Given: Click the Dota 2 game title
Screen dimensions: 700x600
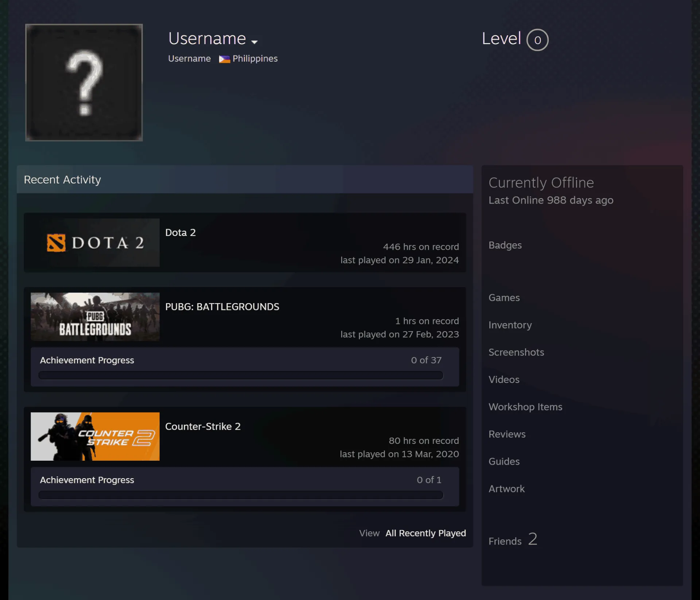Looking at the screenshot, I should click(180, 232).
